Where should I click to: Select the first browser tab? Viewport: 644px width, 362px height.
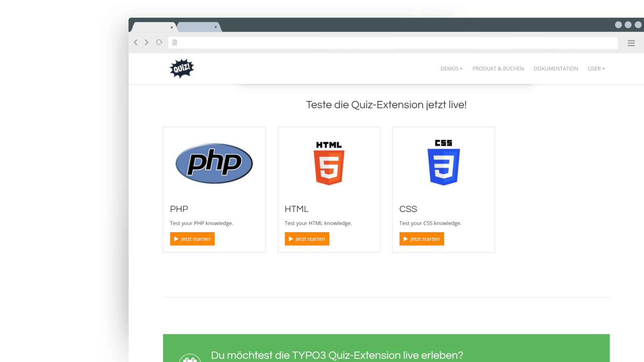coord(153,27)
